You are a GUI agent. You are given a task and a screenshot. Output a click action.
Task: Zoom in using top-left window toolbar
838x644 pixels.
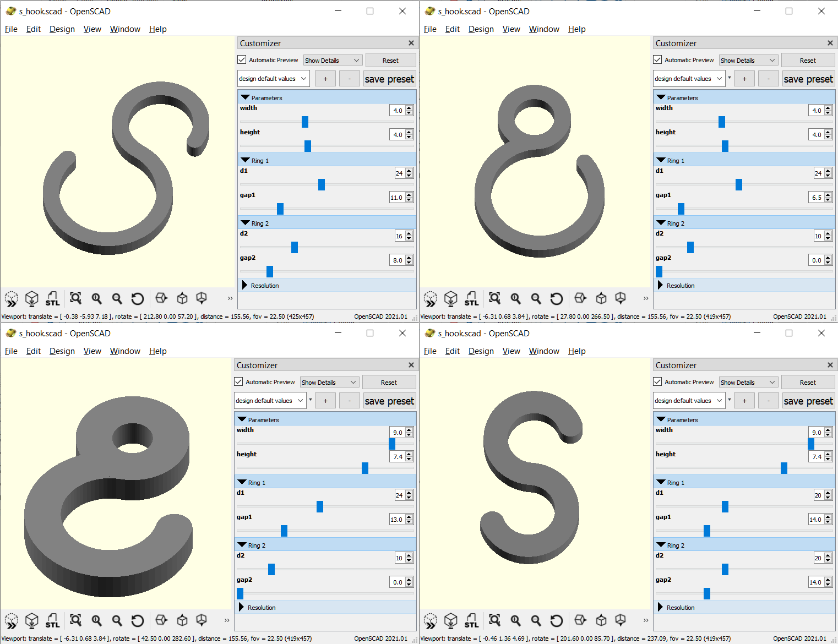pos(96,299)
